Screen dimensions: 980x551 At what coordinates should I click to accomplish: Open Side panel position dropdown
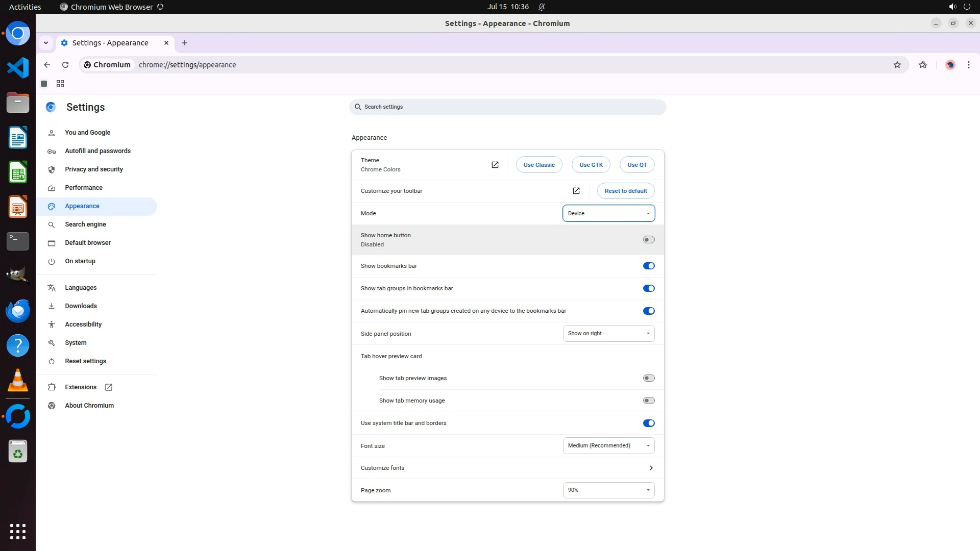[x=608, y=334]
